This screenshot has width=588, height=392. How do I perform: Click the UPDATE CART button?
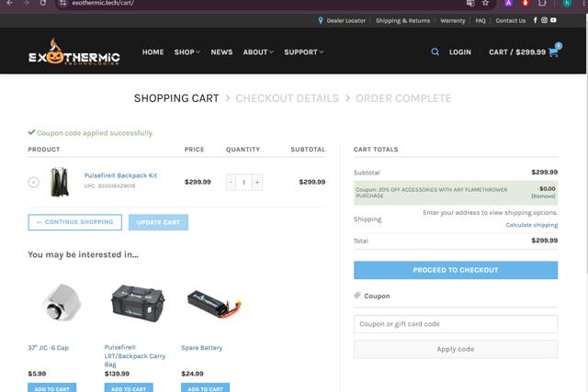tap(158, 222)
